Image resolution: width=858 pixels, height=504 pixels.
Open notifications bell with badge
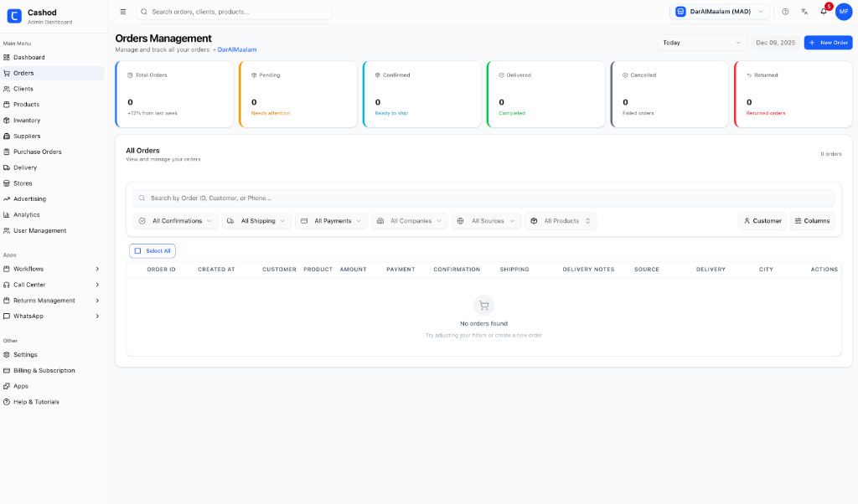(x=822, y=13)
